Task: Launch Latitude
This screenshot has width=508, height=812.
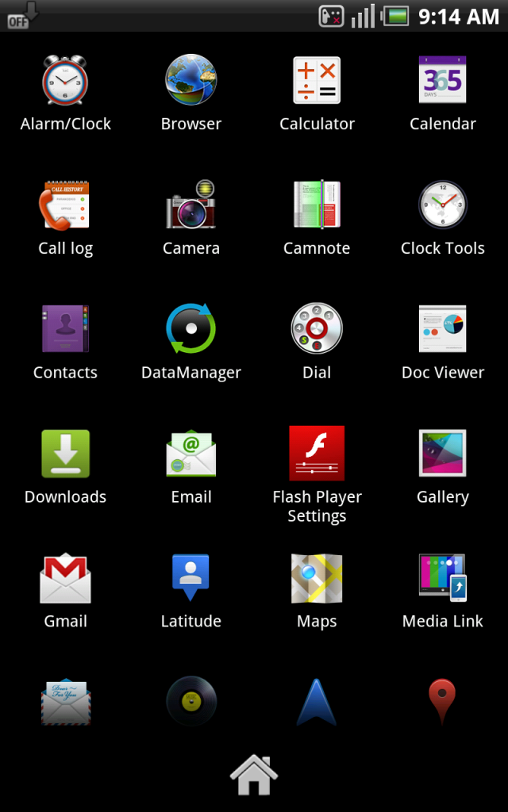Action: pyautogui.click(x=190, y=578)
